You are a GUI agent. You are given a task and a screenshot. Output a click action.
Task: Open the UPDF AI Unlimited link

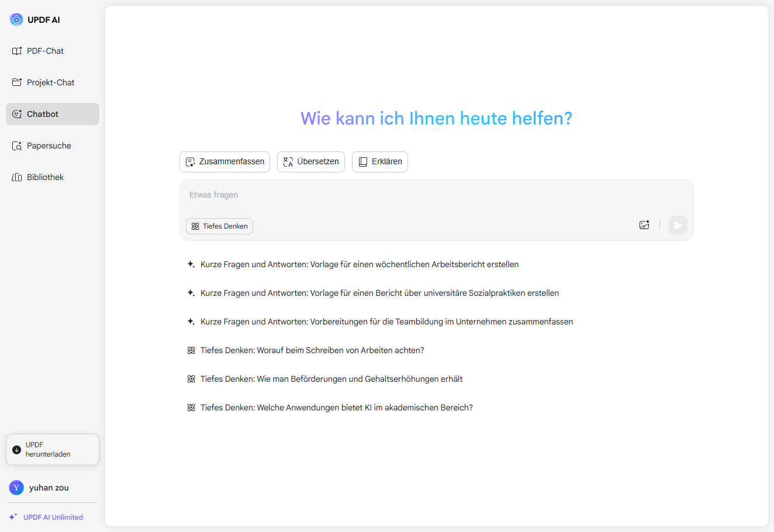tap(53, 517)
